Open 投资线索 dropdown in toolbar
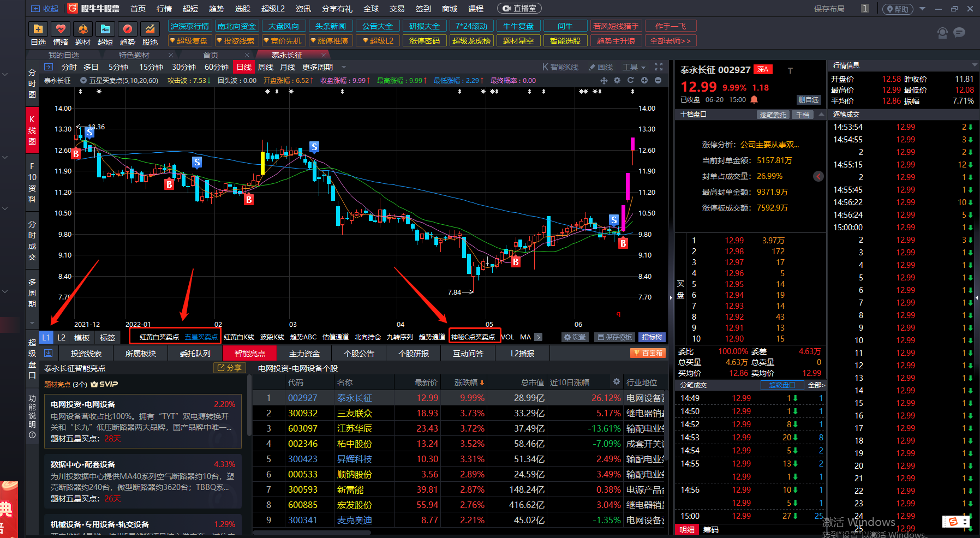 click(x=236, y=41)
